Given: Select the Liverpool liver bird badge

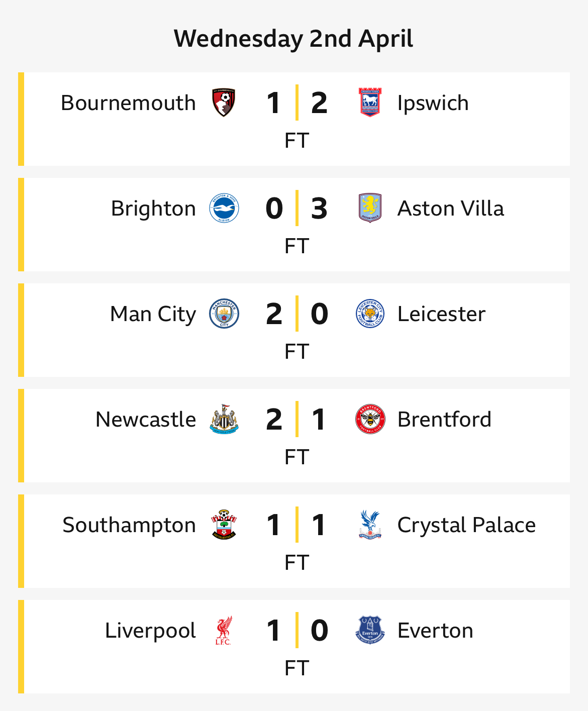Looking at the screenshot, I should click(224, 631).
